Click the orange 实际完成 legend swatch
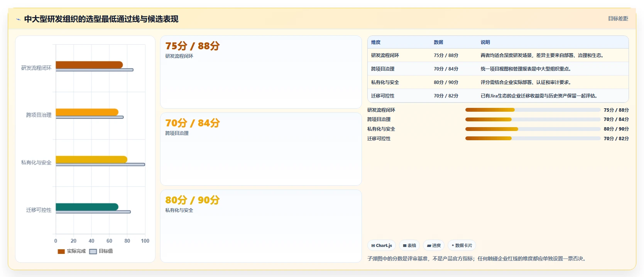This screenshot has width=644, height=277. [x=61, y=251]
